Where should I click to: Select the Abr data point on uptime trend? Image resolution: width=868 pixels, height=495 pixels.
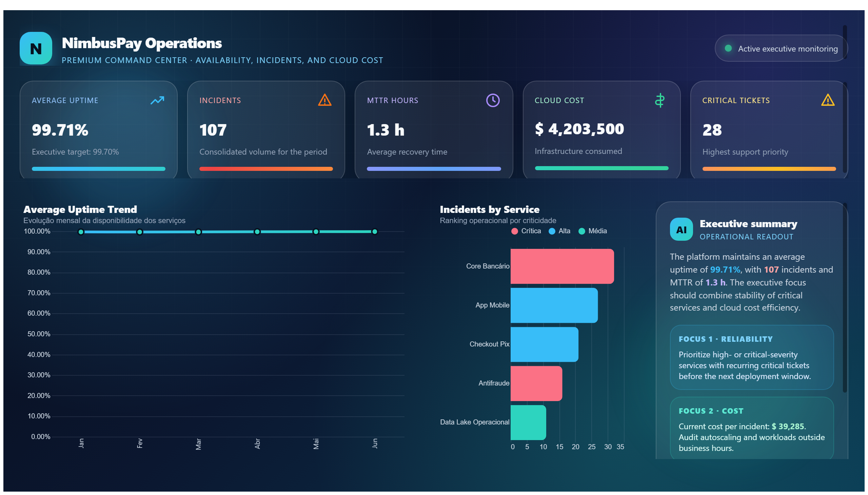[257, 232]
